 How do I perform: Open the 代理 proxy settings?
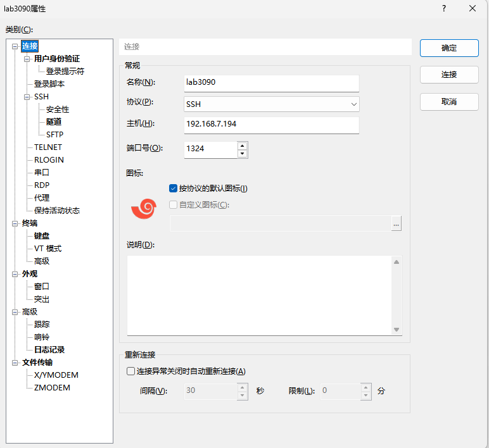coord(41,198)
